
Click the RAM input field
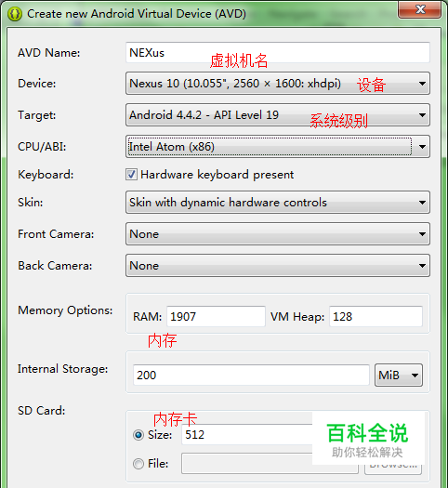coord(216,317)
